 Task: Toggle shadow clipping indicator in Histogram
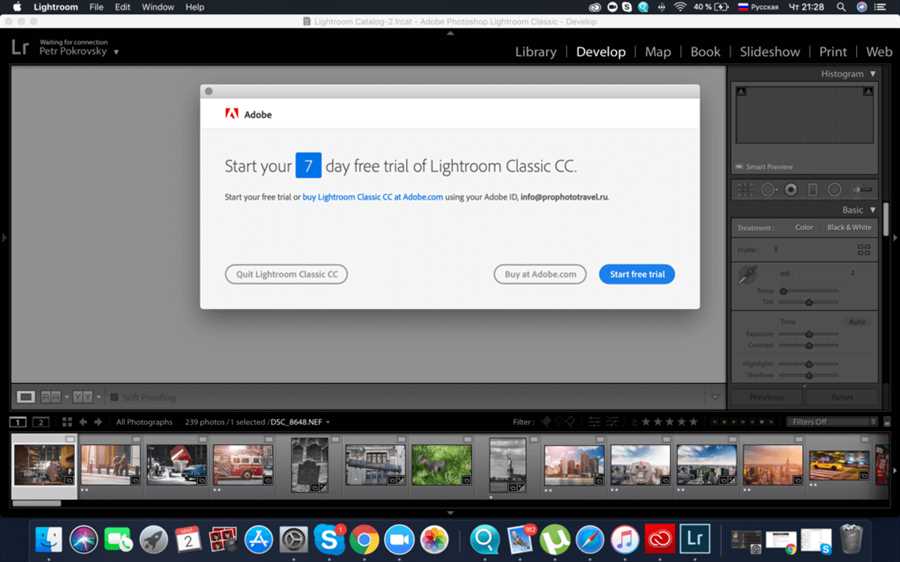742,91
